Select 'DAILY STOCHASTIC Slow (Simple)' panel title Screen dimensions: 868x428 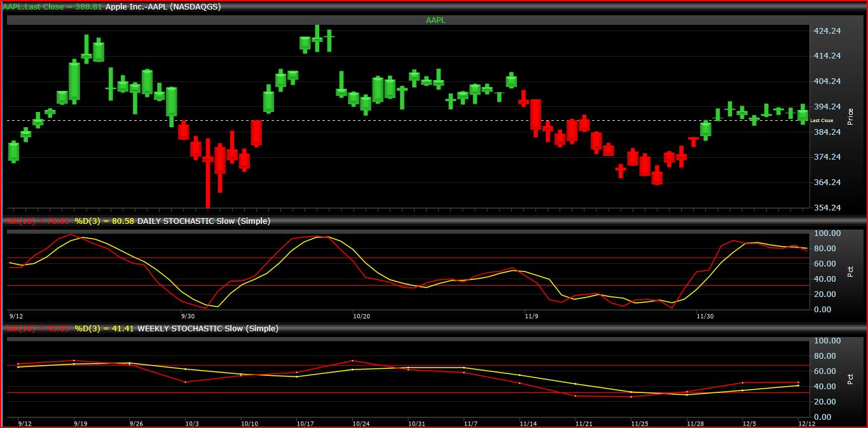[204, 221]
